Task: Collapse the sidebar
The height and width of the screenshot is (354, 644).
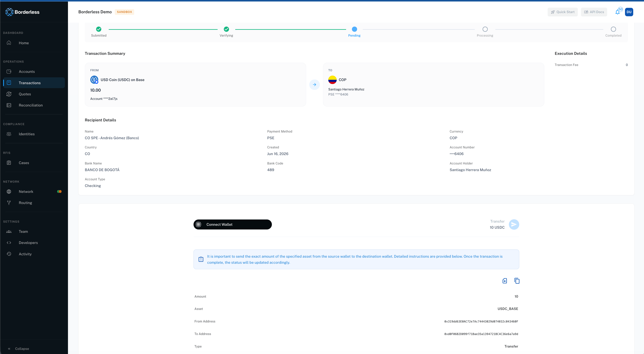Action: pos(18,349)
